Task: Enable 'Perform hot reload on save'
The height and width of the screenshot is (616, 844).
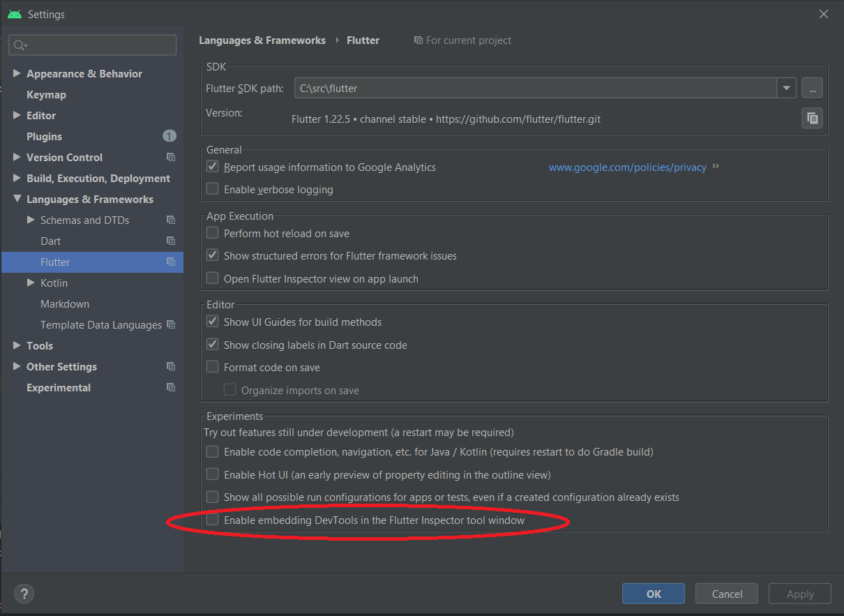Action: tap(212, 232)
